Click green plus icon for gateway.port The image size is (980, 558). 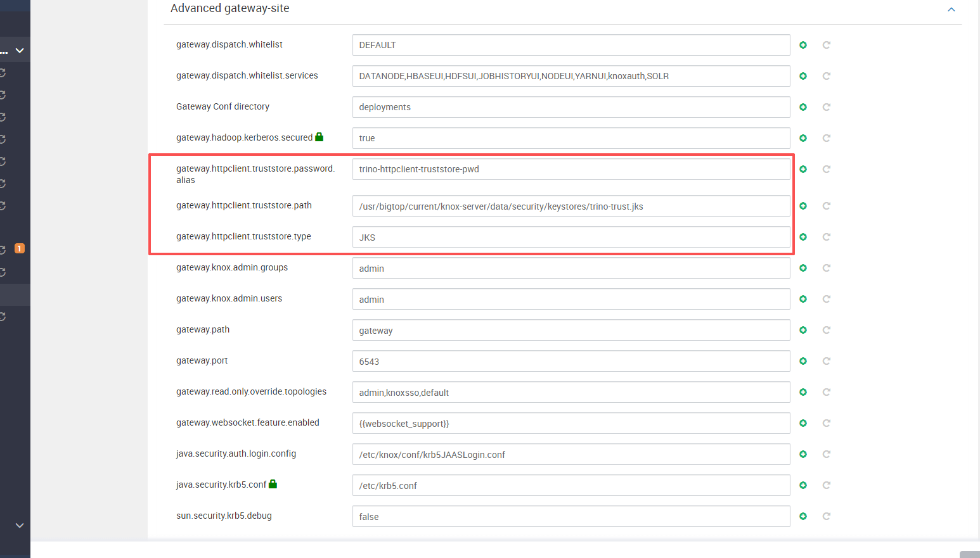(x=803, y=361)
